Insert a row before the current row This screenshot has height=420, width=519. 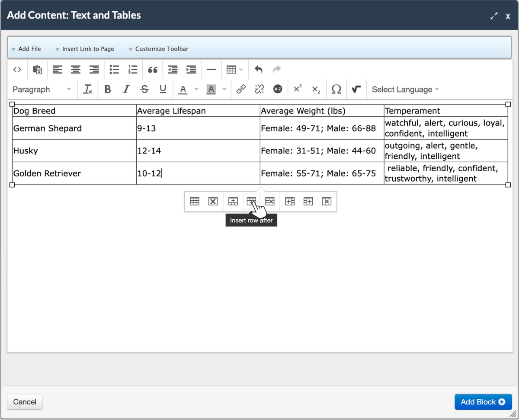click(x=233, y=202)
